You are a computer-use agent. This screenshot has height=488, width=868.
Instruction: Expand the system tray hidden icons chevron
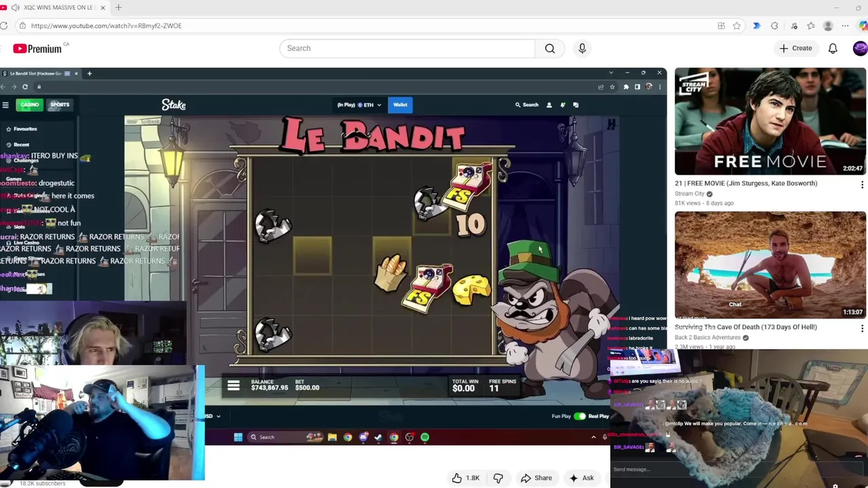pyautogui.click(x=593, y=437)
